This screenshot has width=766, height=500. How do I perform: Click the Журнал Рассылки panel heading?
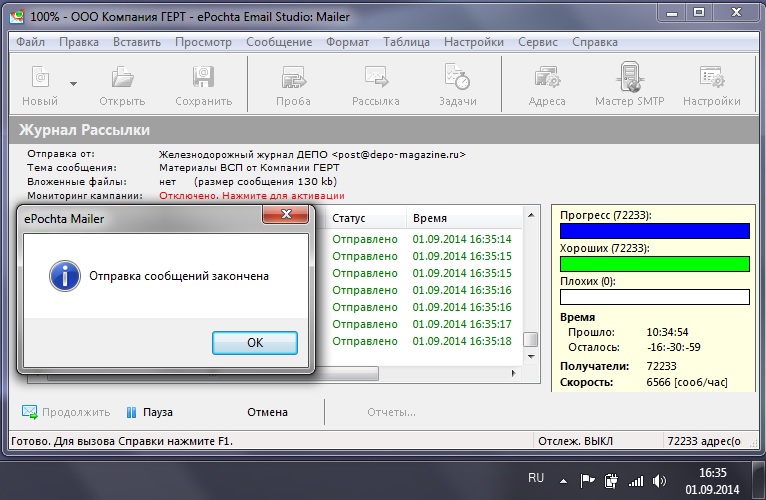84,130
